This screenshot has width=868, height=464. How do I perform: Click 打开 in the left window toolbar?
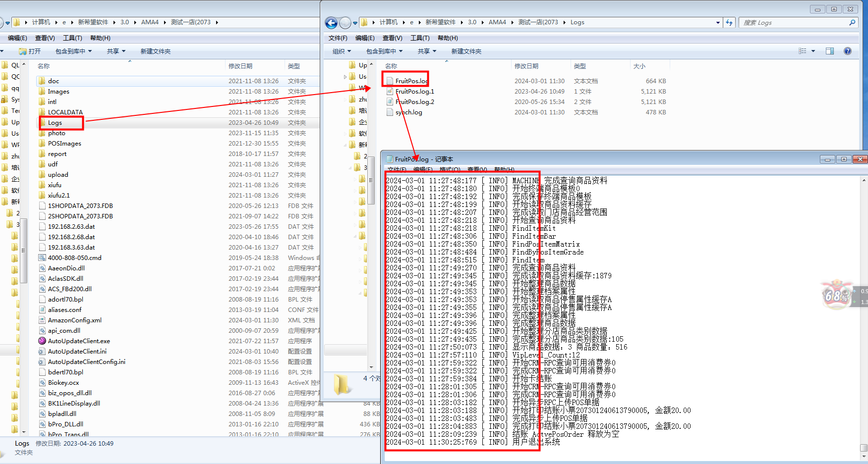[x=30, y=51]
